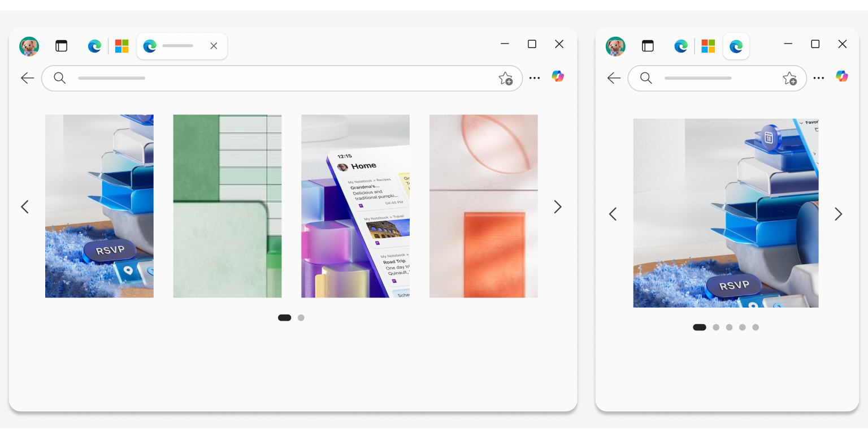Launch Copilot in the narrower browser window

coord(842,76)
